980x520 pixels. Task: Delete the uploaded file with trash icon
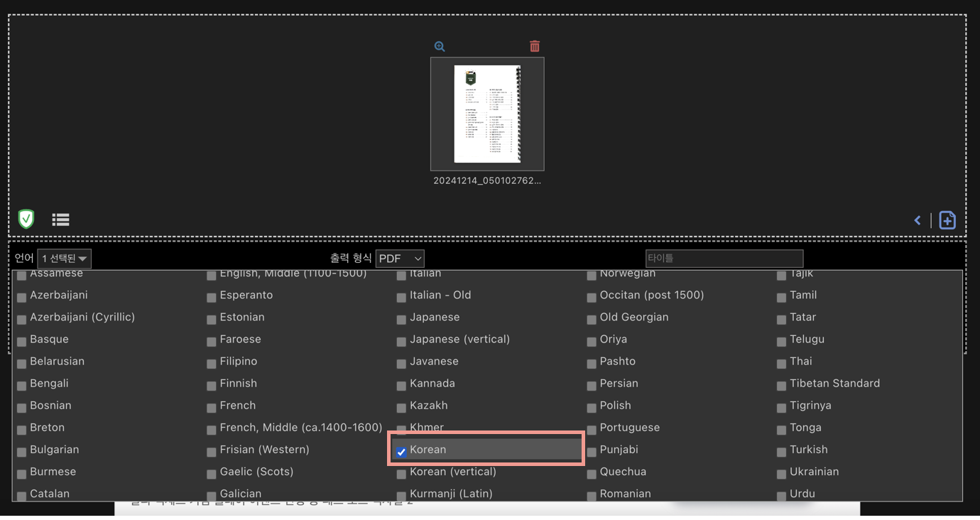coord(535,46)
